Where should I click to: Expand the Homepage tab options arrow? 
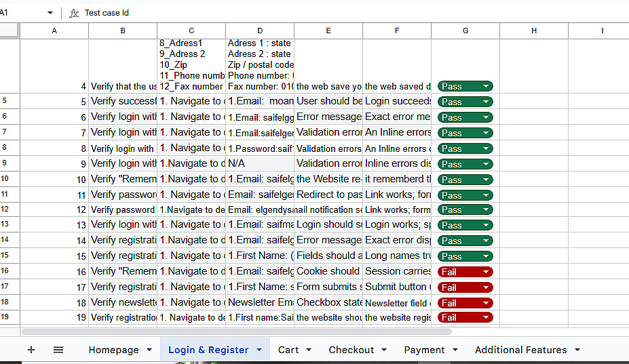point(149,350)
